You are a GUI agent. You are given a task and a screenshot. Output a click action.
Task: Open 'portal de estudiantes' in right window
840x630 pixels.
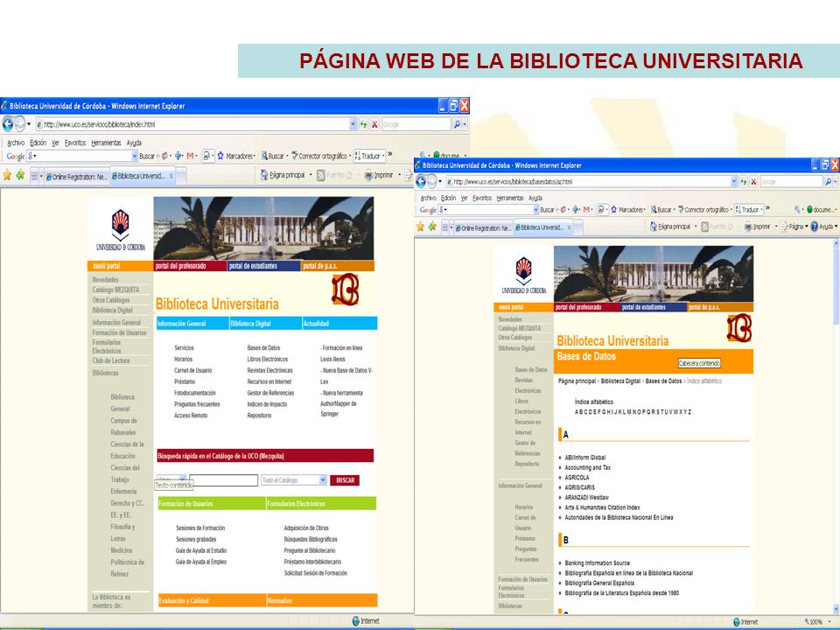(654, 307)
